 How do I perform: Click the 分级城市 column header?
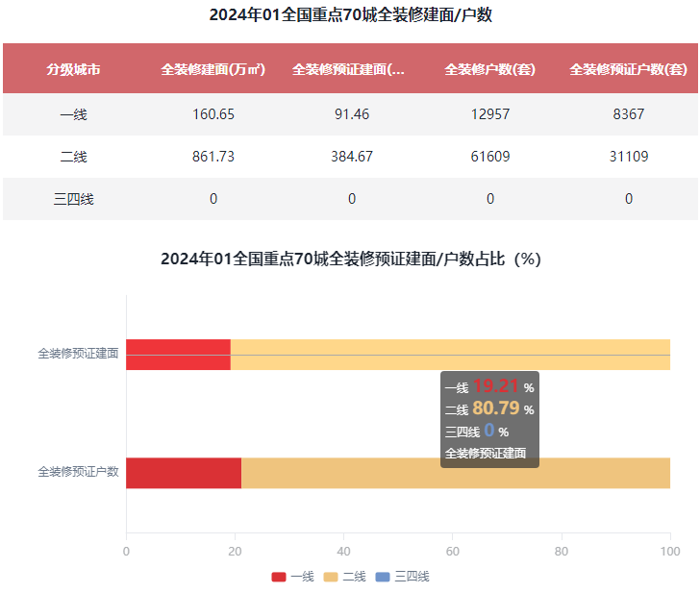73,69
